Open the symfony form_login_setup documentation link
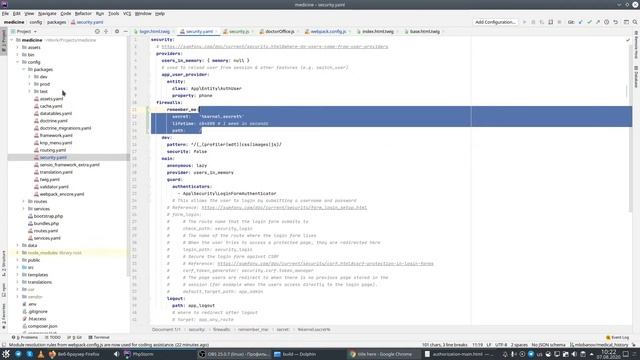 click(284, 208)
